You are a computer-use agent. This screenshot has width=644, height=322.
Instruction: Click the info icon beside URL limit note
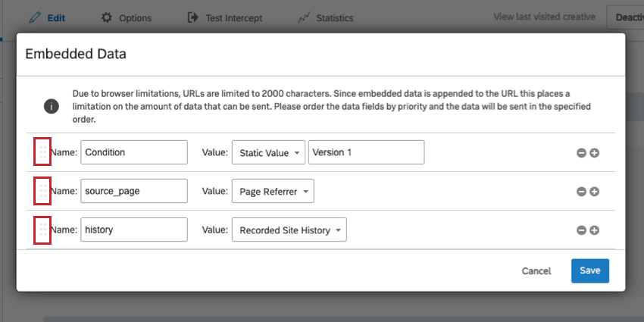coord(51,106)
